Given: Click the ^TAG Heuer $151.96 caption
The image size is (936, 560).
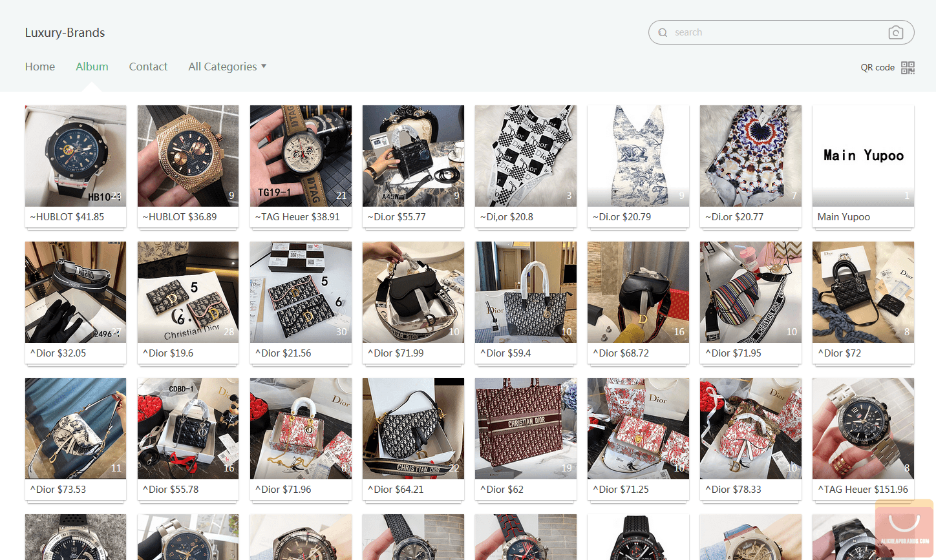Looking at the screenshot, I should point(863,490).
